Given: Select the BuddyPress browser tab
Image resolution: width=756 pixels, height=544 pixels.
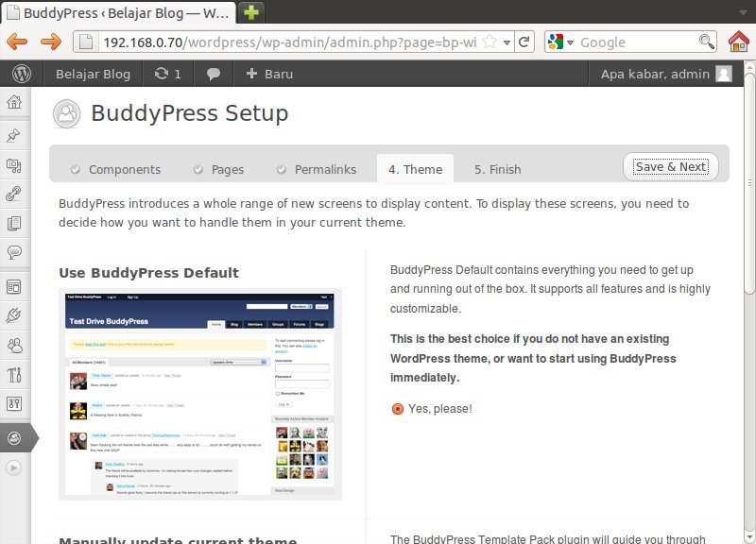Looking at the screenshot, I should point(119,12).
